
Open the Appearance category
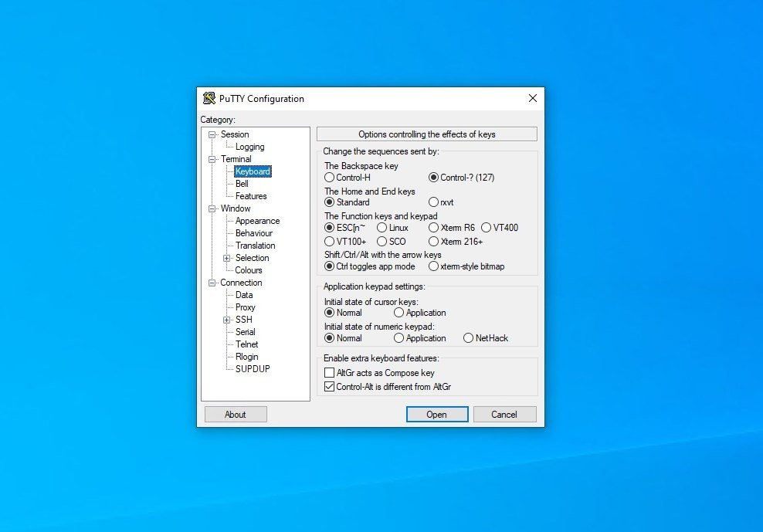pyautogui.click(x=257, y=221)
